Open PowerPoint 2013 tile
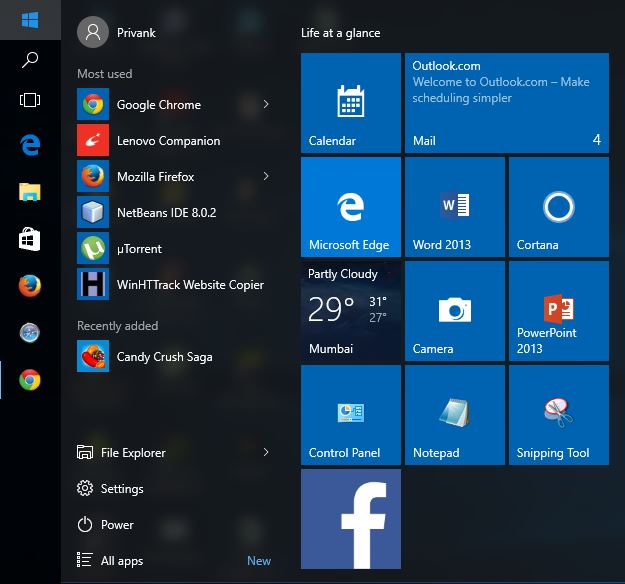625x584 pixels. click(559, 311)
